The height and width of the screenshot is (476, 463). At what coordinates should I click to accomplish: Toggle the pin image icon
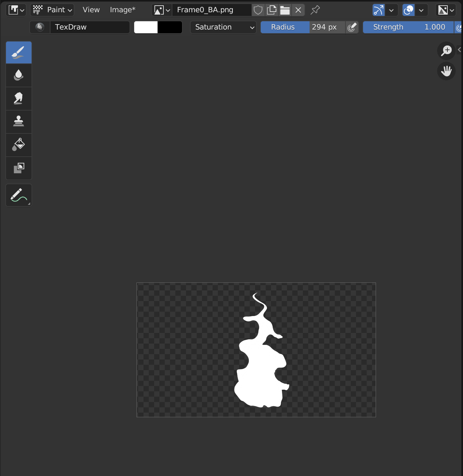click(315, 10)
